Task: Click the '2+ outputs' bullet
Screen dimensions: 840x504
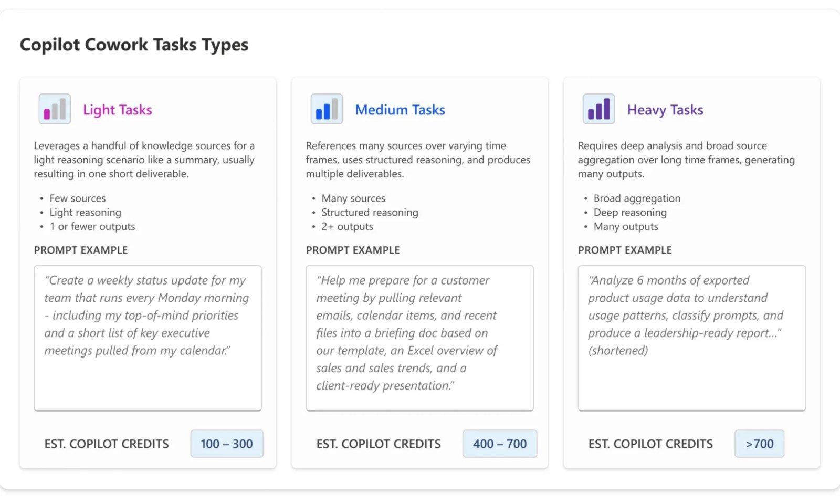Action: point(348,227)
